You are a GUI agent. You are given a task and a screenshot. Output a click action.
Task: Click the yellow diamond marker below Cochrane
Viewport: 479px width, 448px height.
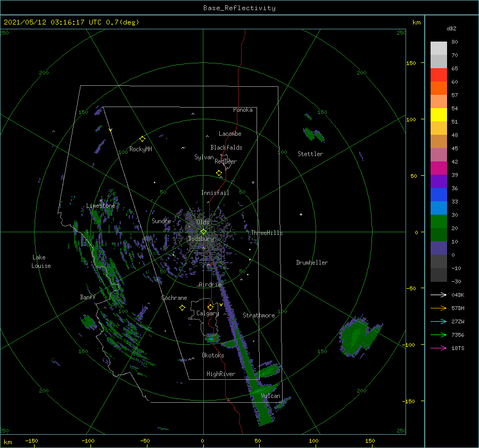click(182, 308)
